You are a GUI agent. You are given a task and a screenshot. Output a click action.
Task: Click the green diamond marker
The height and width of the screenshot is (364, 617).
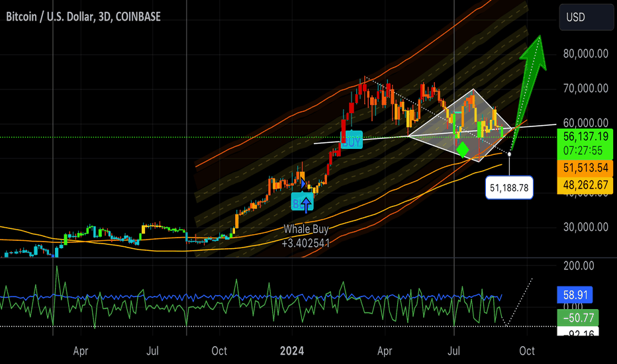pos(462,150)
